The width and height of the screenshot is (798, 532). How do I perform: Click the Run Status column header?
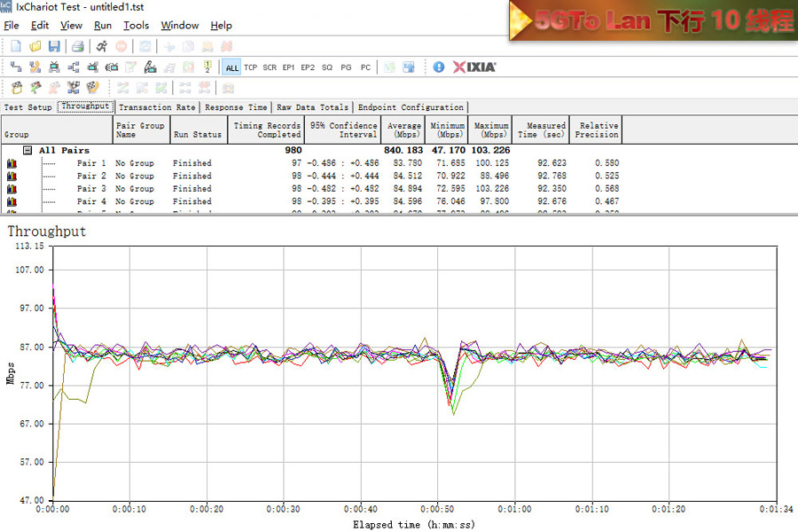197,135
